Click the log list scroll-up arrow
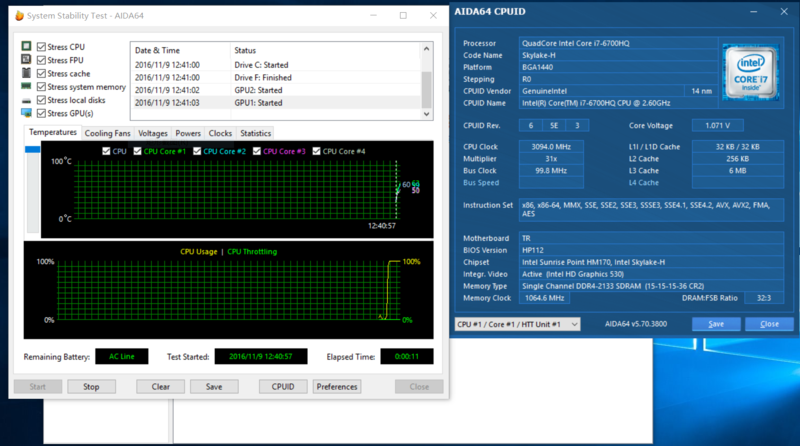800x446 pixels. pos(427,48)
